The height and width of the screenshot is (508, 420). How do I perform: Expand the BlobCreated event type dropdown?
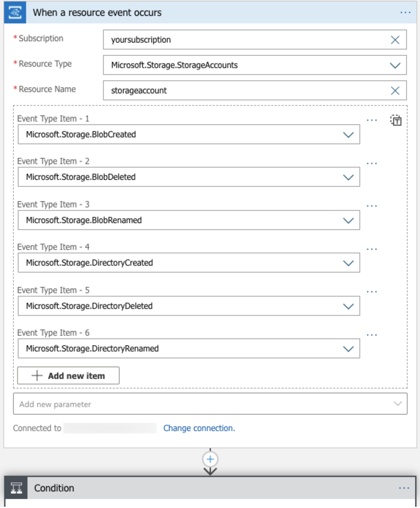pos(348,135)
